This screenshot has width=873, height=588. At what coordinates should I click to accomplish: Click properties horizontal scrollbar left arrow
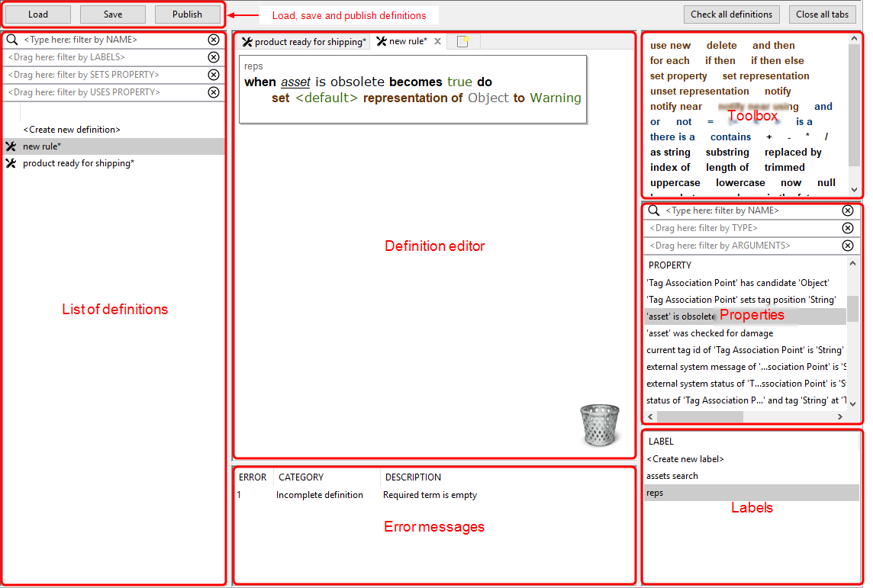point(650,416)
